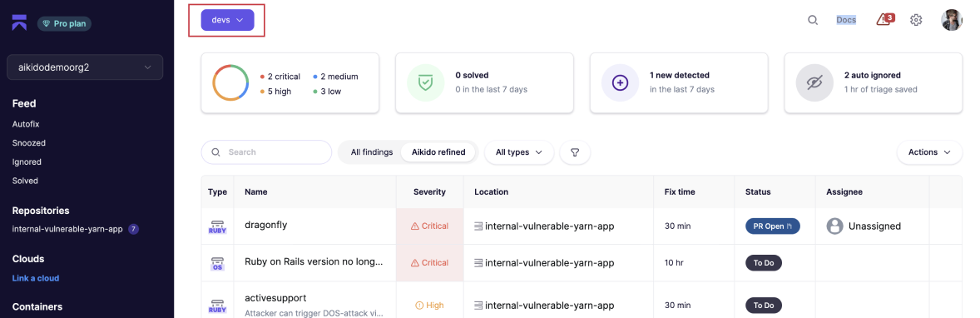Click To Do status in the activesupport row
The width and height of the screenshot is (980, 318).
(x=764, y=306)
